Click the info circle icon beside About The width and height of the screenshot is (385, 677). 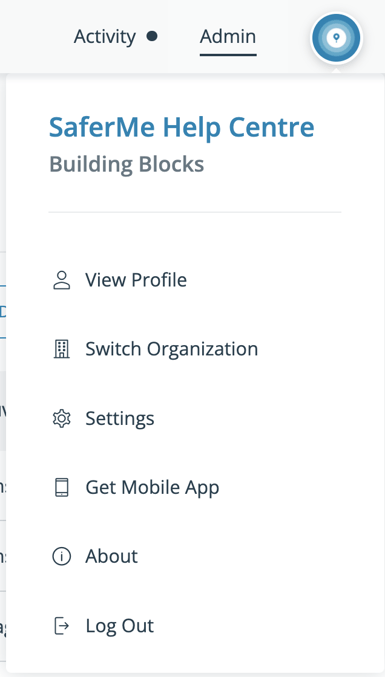[61, 557]
